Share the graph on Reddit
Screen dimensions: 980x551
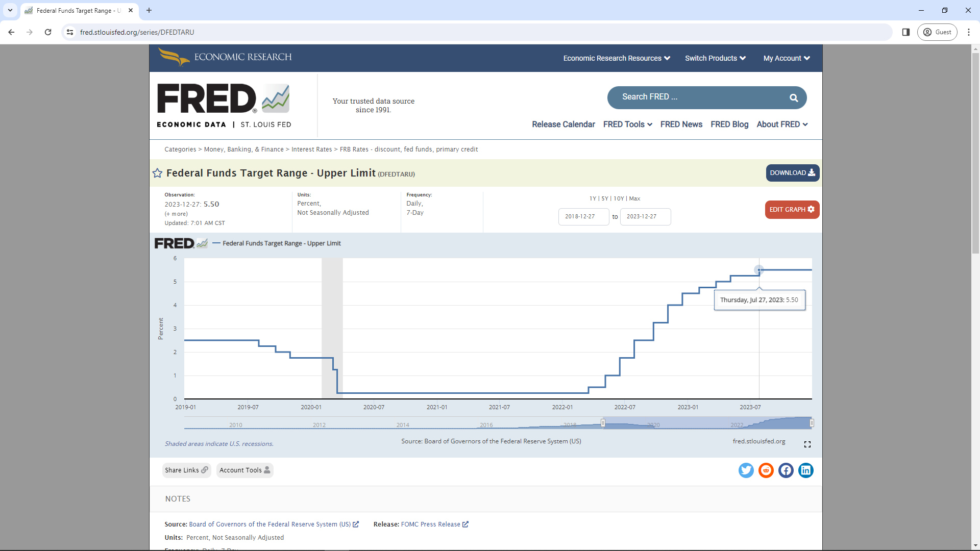coord(766,470)
